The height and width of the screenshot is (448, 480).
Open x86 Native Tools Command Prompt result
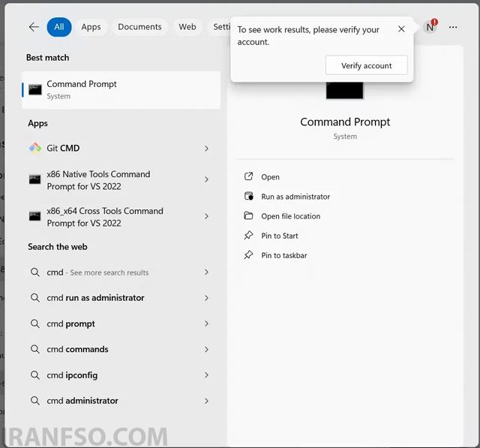click(x=121, y=180)
